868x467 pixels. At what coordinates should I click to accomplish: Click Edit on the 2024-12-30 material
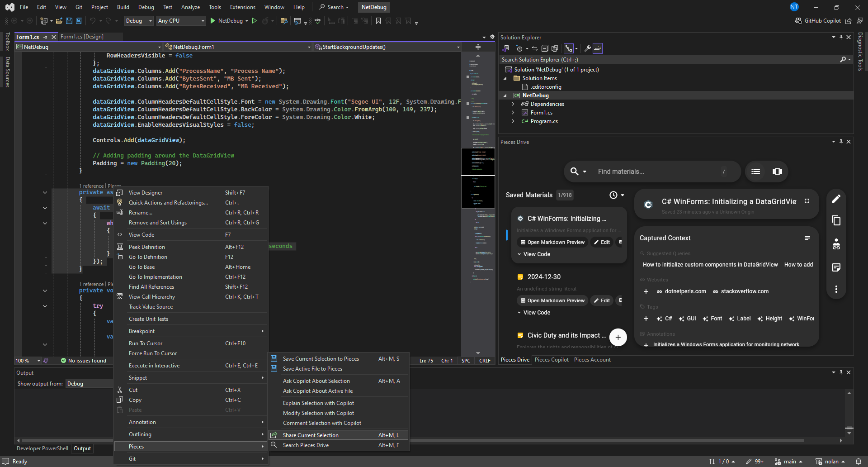[x=601, y=300]
